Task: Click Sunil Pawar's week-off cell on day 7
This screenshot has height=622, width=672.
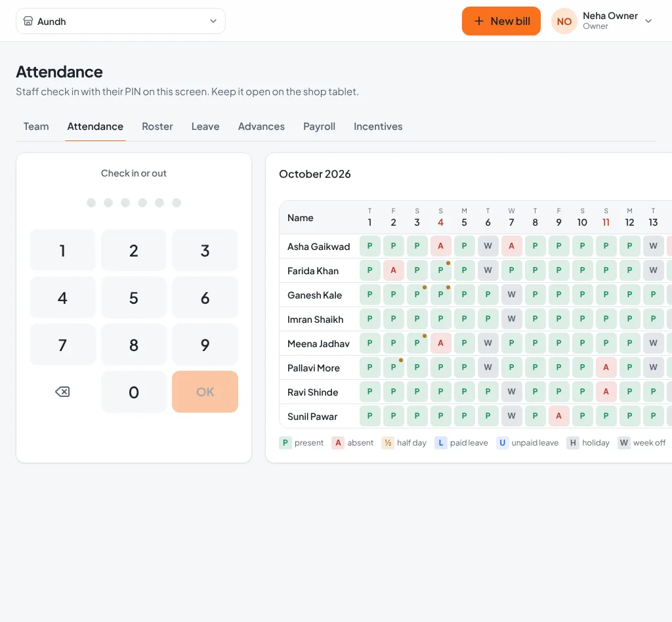Action: coord(511,416)
